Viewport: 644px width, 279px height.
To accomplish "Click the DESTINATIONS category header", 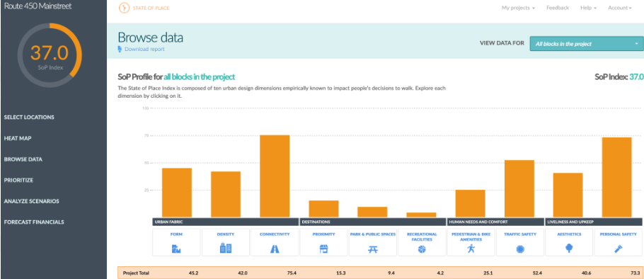I will click(x=372, y=222).
